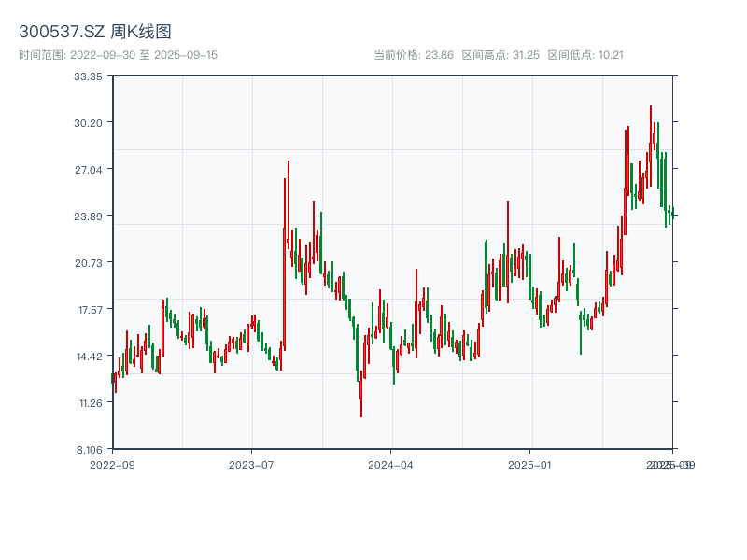Click the chart title 300537.SZ 周K线图

click(95, 32)
